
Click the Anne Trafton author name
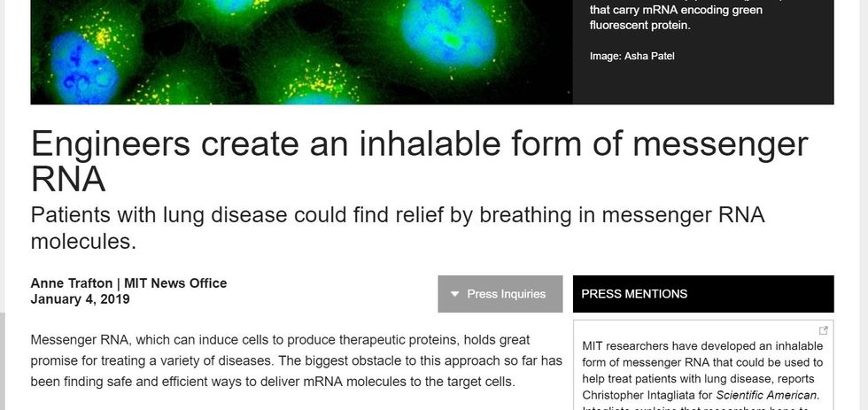click(71, 283)
